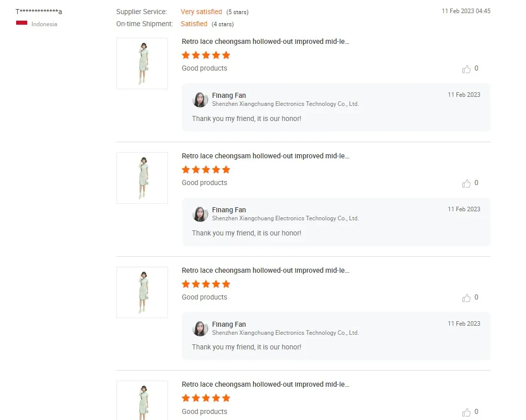526x420 pixels.
Task: Tap thumbs-up on the fourth review
Action: (x=466, y=412)
